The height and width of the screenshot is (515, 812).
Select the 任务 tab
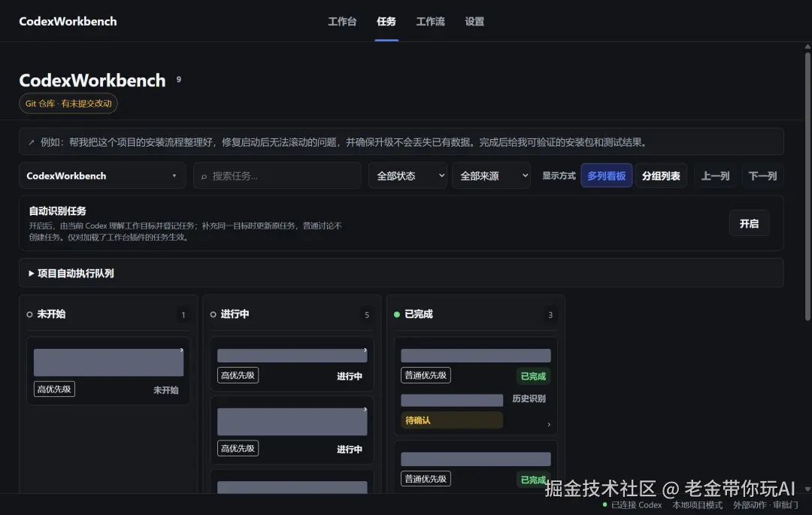point(386,21)
